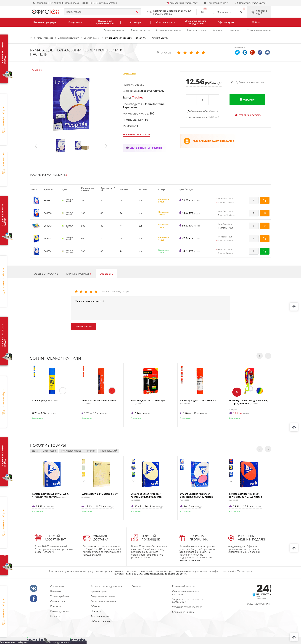301x644 pixels.
Task: Click the Офистон logo
Action: (45, 12)
